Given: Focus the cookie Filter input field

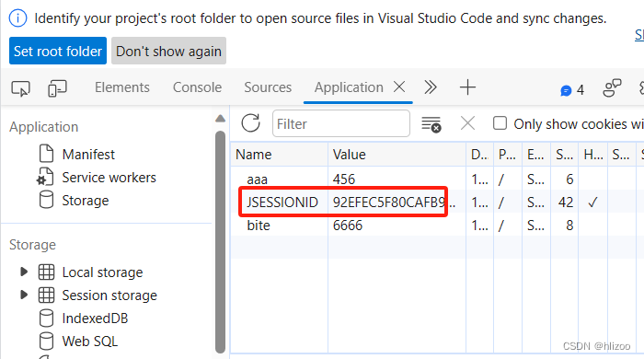Looking at the screenshot, I should 341,123.
